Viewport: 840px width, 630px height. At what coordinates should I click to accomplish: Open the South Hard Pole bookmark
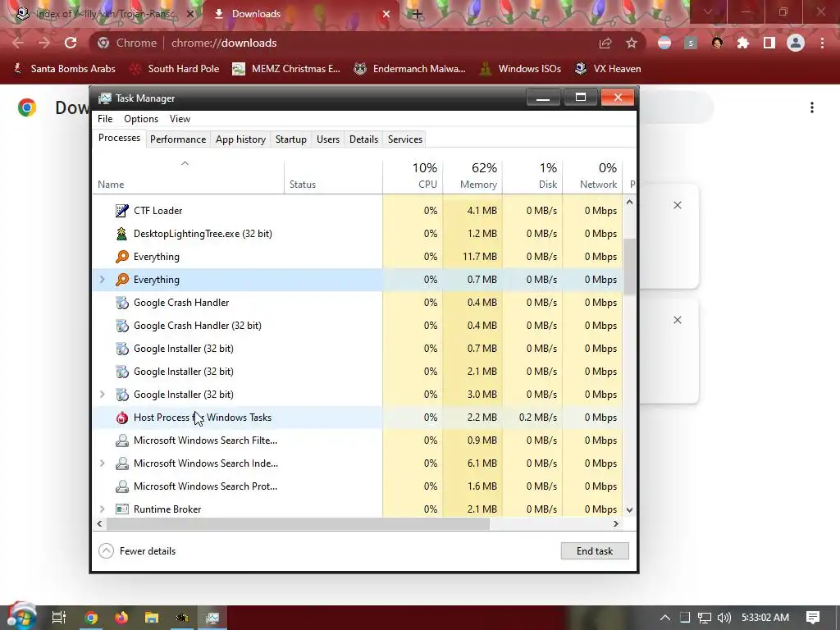175,69
